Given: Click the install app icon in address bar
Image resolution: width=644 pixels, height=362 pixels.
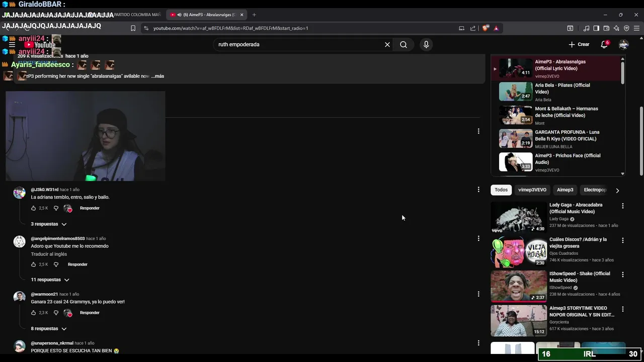Looking at the screenshot, I should (x=461, y=28).
